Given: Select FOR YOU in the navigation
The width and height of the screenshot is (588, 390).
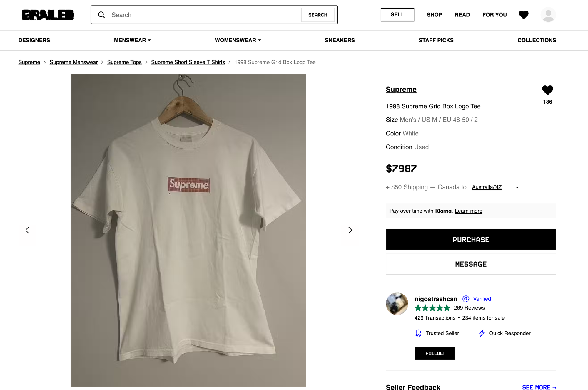Looking at the screenshot, I should [x=494, y=15].
